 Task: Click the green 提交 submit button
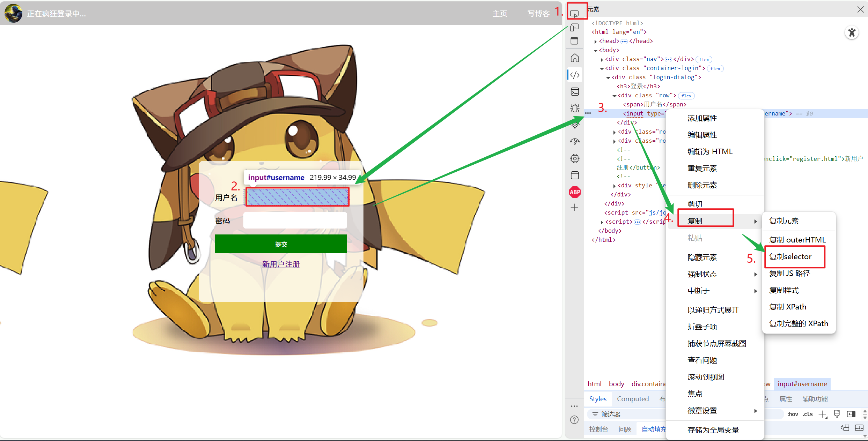coord(281,244)
